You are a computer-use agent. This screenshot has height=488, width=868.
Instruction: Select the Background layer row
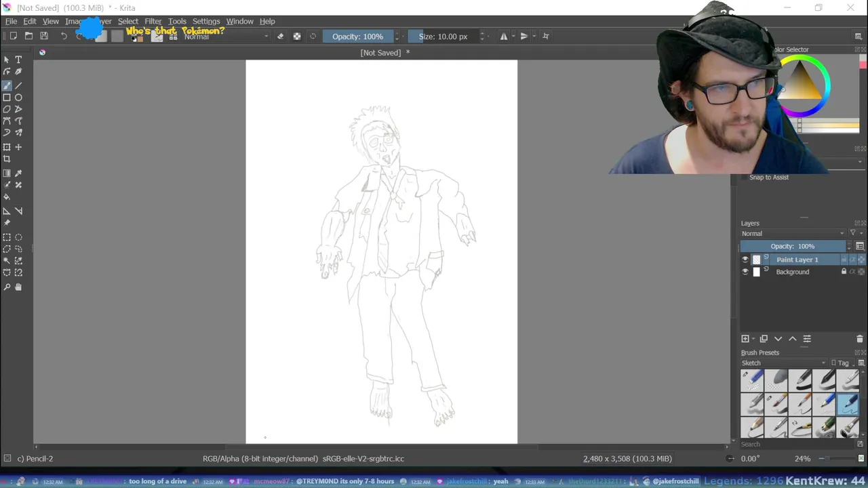[x=793, y=272]
